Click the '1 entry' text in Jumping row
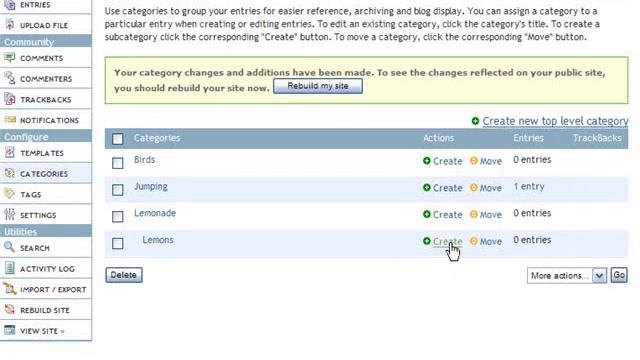 (529, 187)
